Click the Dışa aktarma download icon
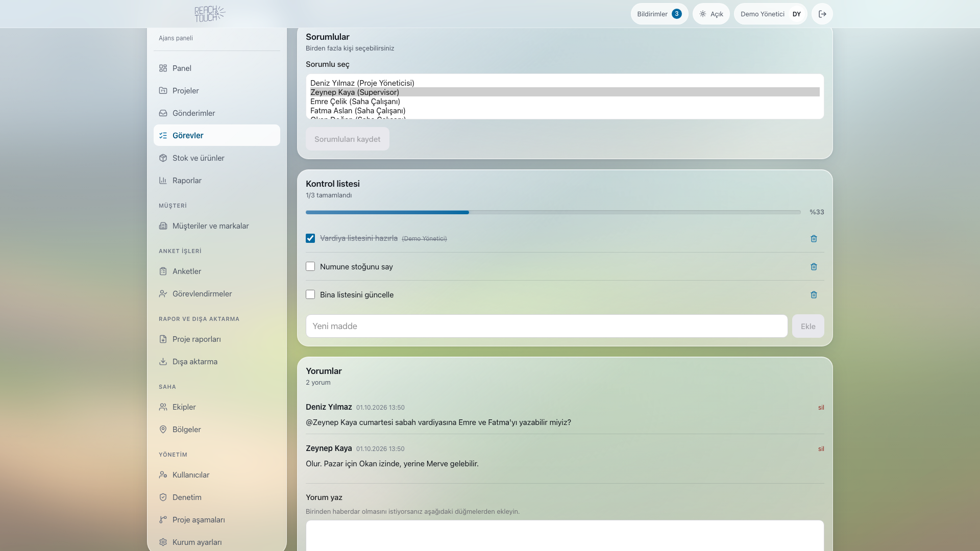 163,361
